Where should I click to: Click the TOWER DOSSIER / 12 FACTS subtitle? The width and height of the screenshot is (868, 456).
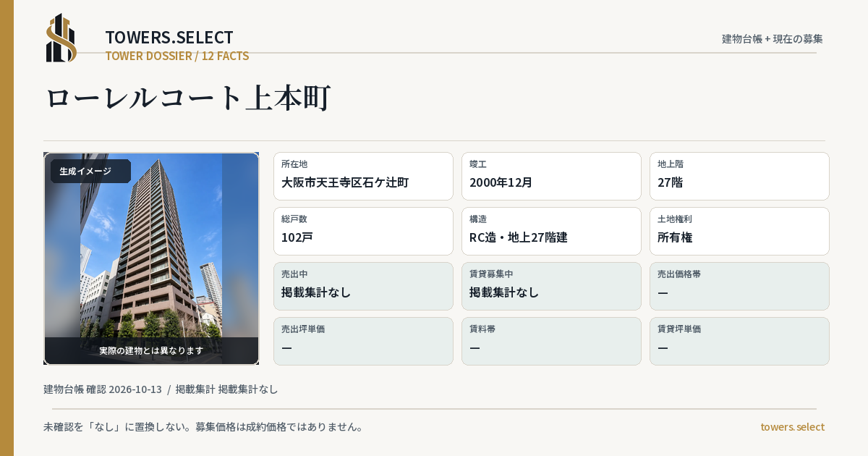coord(177,56)
